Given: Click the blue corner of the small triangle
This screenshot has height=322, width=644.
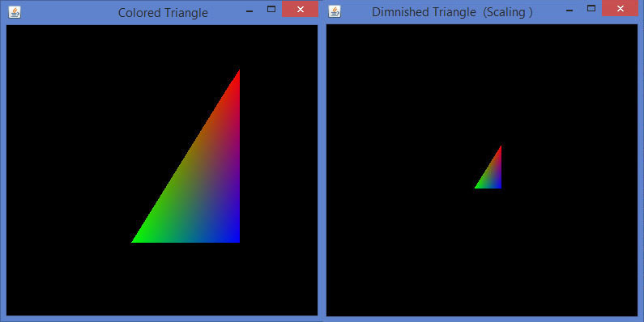Looking at the screenshot, I should (x=500, y=187).
